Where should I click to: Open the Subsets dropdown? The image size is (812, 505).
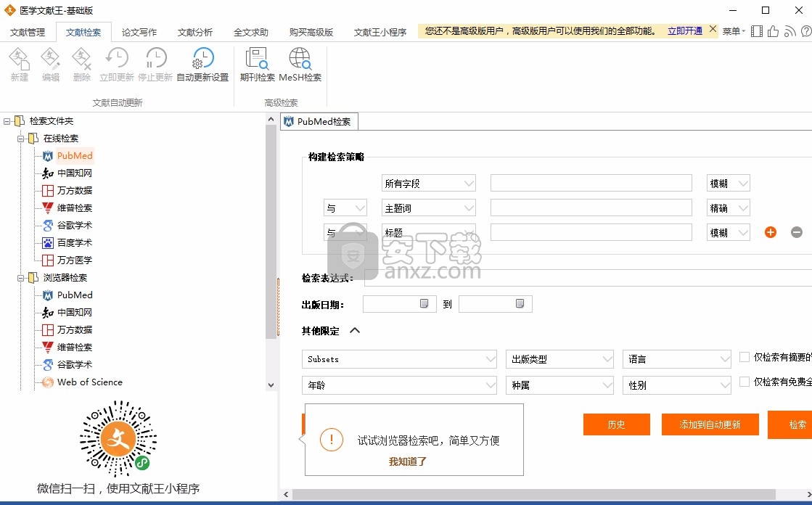(x=399, y=359)
